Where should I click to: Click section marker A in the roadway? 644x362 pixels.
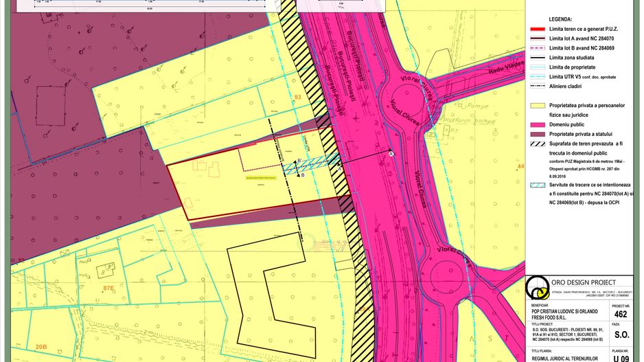pos(391,155)
